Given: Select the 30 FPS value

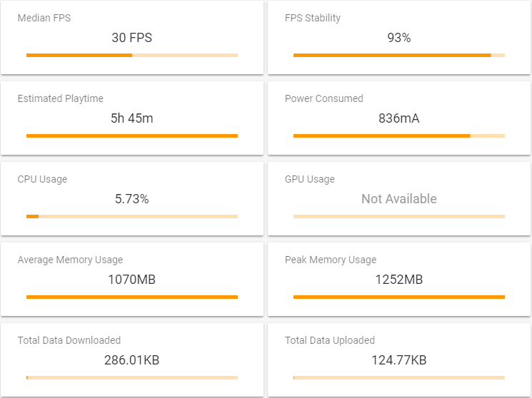Looking at the screenshot, I should [x=132, y=38].
